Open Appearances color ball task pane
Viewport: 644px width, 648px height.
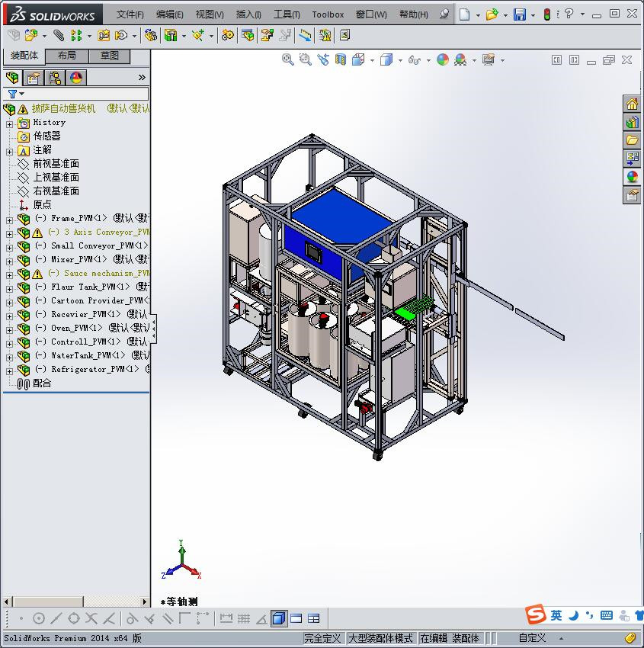click(632, 176)
